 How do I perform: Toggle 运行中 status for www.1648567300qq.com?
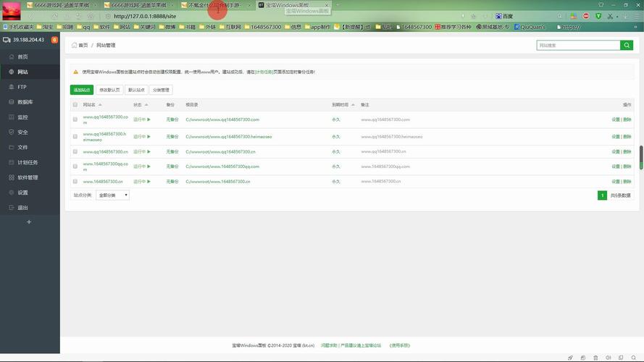[142, 167]
